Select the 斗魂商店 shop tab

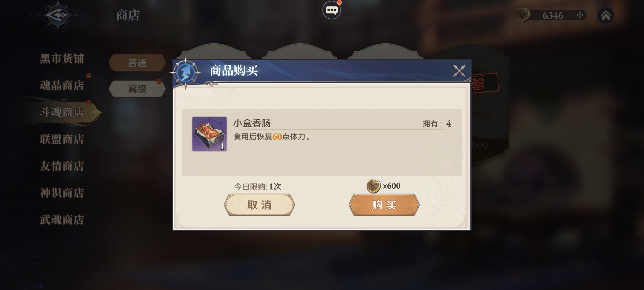(62, 112)
